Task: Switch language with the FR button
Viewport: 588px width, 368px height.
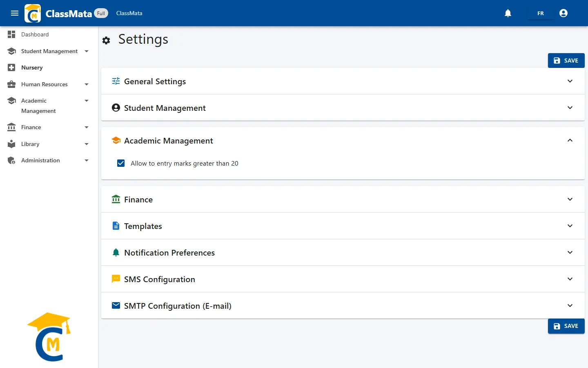Action: pos(540,13)
